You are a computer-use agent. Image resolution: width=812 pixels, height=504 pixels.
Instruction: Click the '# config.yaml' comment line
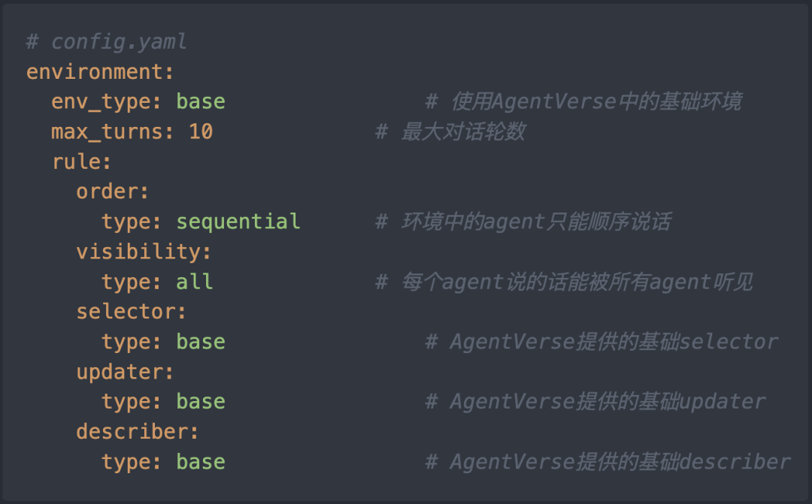click(x=106, y=41)
